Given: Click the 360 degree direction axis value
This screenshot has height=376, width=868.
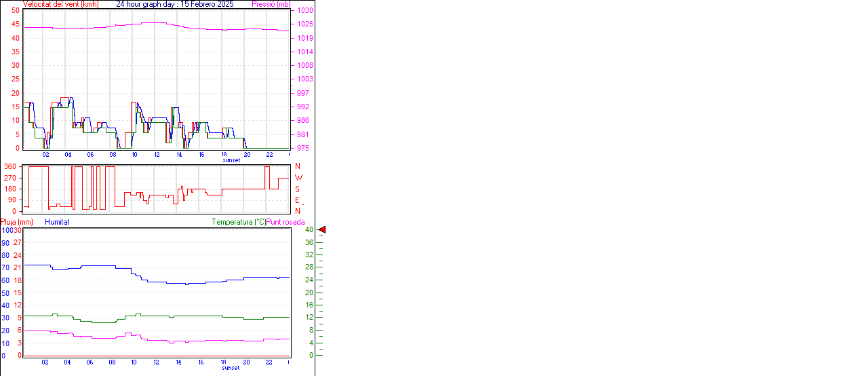Looking at the screenshot, I should [x=9, y=167].
